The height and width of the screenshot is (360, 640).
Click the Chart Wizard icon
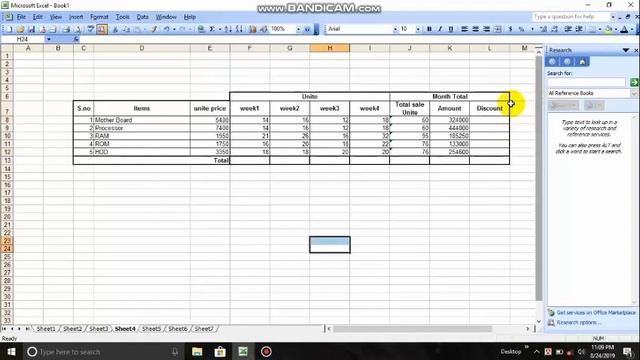coord(253,29)
